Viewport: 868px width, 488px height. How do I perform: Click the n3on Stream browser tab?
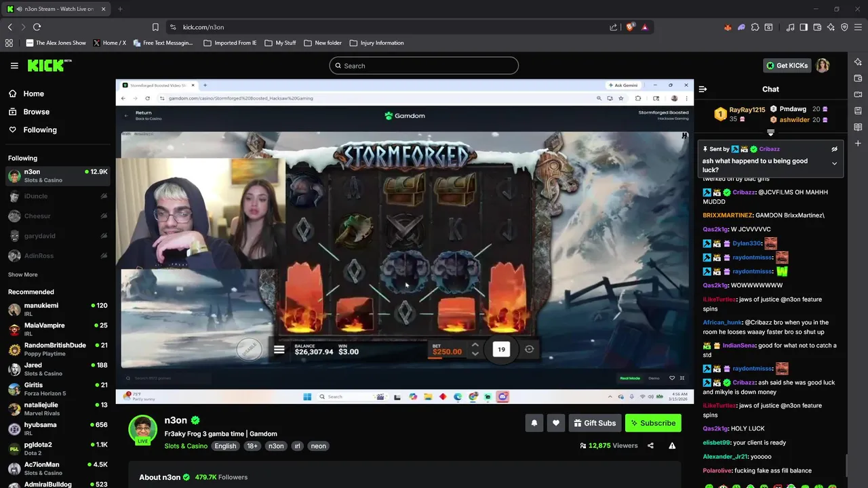click(56, 9)
